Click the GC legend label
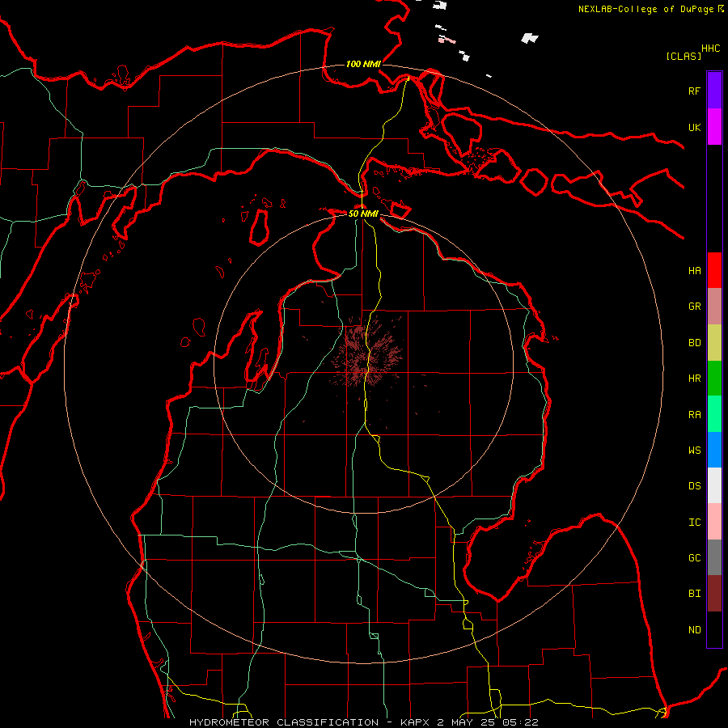728x728 pixels. point(694,558)
